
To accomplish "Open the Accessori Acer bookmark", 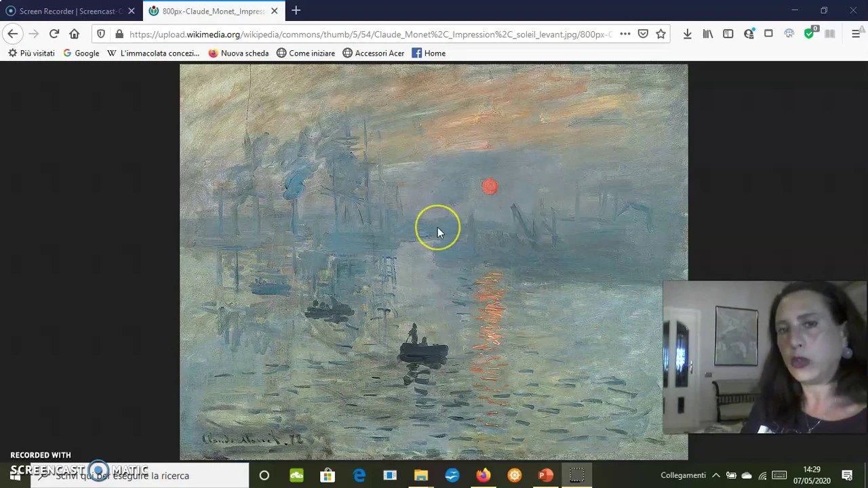I will coord(373,53).
